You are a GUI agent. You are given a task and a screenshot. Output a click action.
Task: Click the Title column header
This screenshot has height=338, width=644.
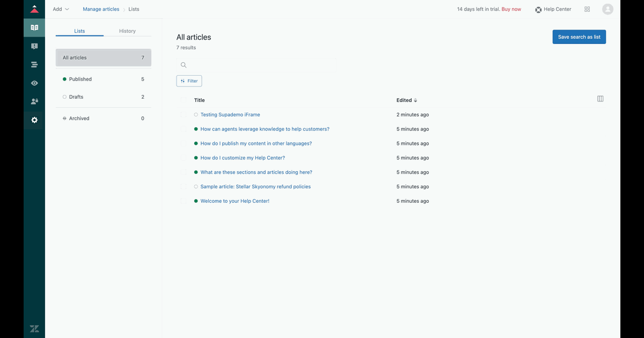coord(200,100)
